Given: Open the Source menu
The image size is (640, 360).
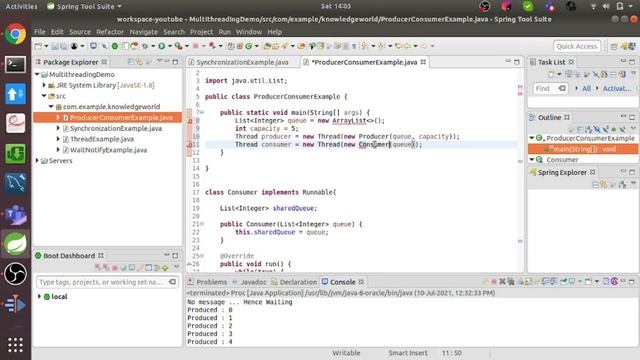Looking at the screenshot, I should [x=80, y=32].
